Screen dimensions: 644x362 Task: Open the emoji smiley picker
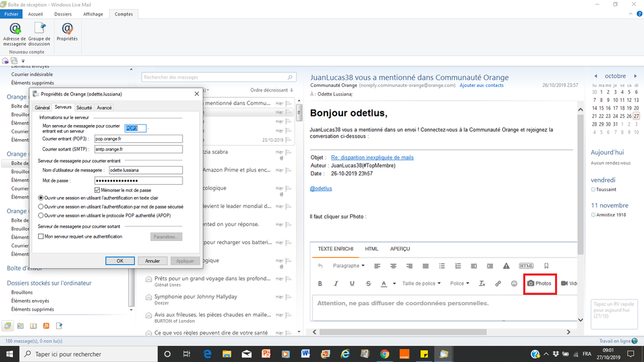pyautogui.click(x=514, y=283)
